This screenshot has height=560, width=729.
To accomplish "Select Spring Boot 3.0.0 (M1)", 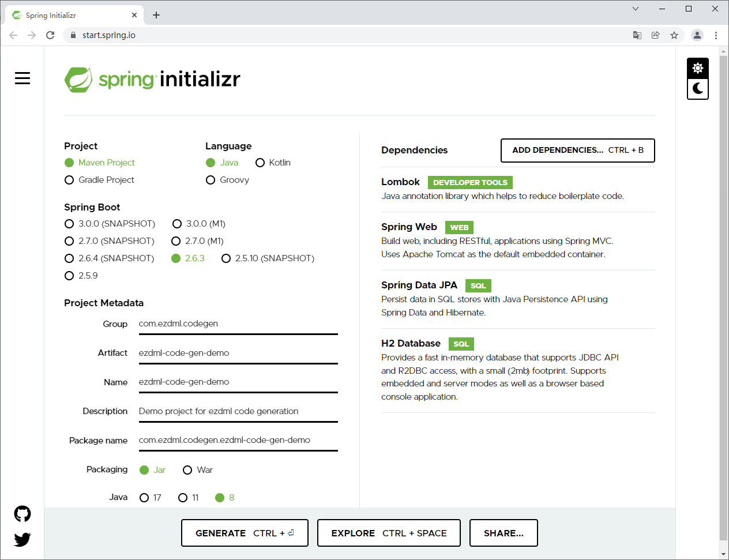I will click(x=199, y=224).
